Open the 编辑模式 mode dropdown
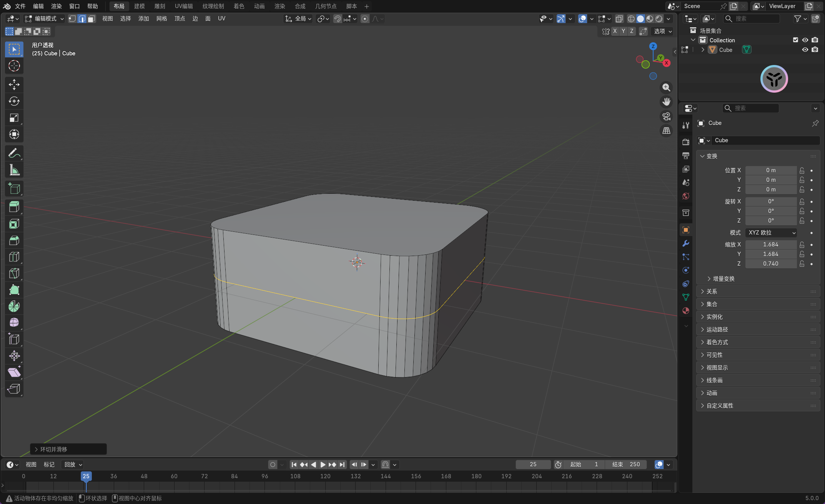The height and width of the screenshot is (504, 825). click(45, 19)
